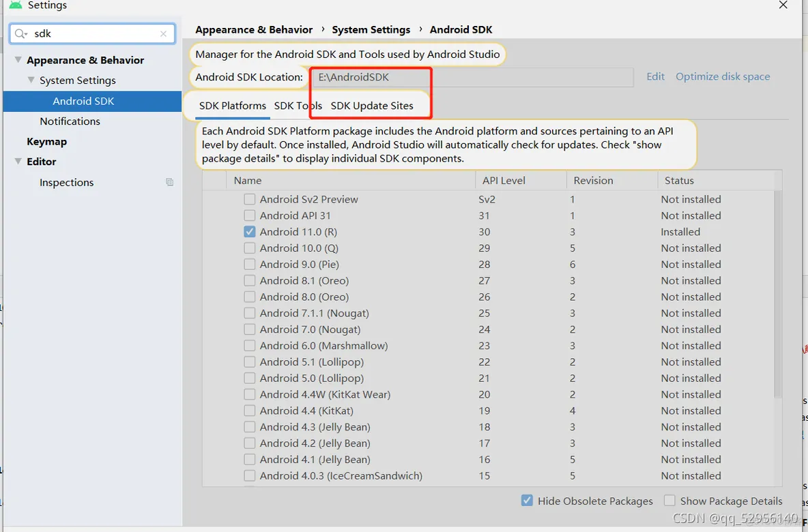Check Android 4.1 (Jelly Bean) checkbox
Viewport: 808px width, 532px height.
coord(249,460)
